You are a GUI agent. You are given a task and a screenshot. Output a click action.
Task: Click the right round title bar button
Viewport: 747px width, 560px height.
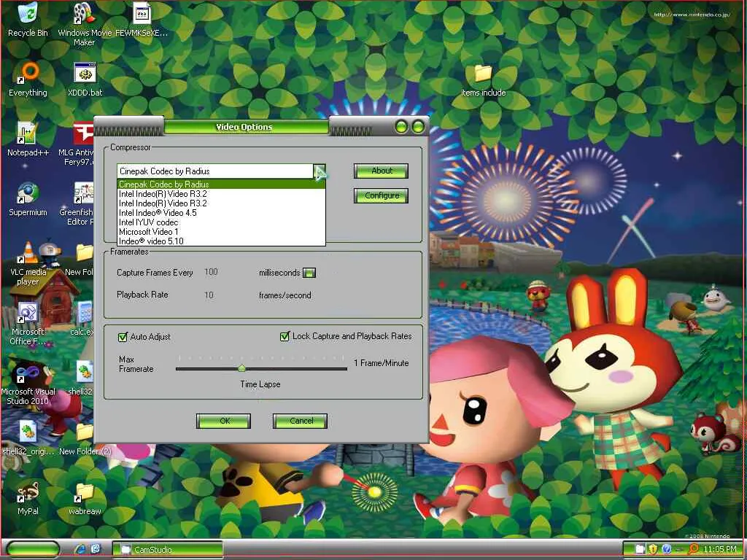[x=418, y=127]
